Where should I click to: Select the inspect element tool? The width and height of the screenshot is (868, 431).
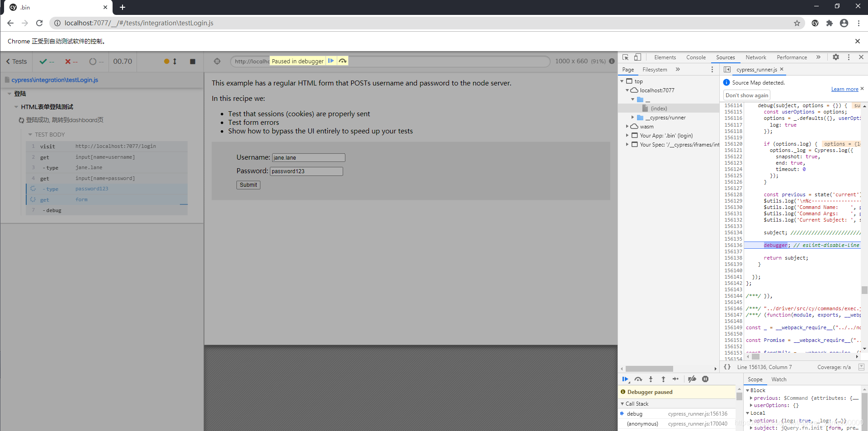[x=625, y=57]
